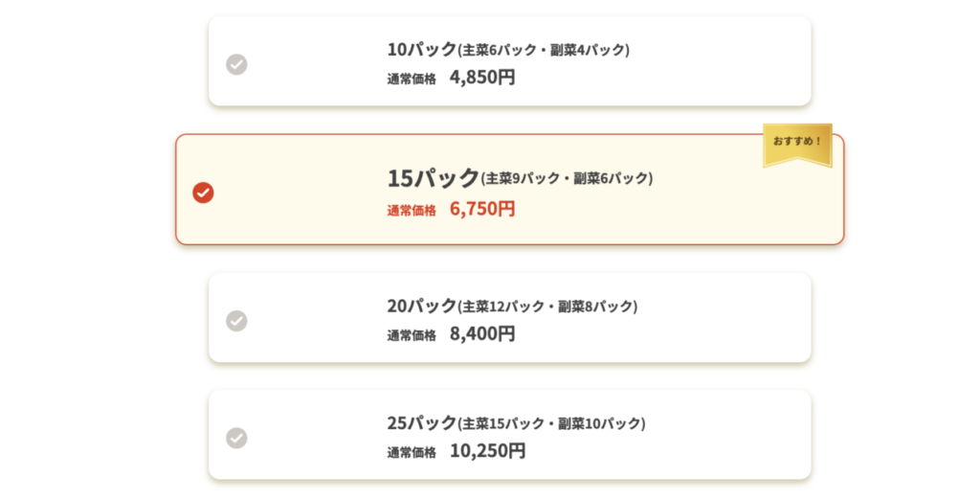Click the 20パック plan title
Screen dimensions: 980x500
click(422, 306)
